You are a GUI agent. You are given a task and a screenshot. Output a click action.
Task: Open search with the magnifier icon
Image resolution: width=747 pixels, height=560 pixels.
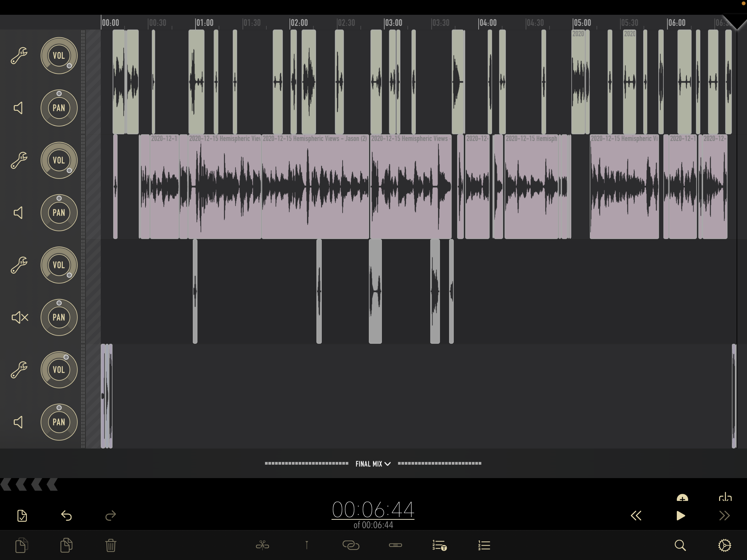pyautogui.click(x=680, y=545)
